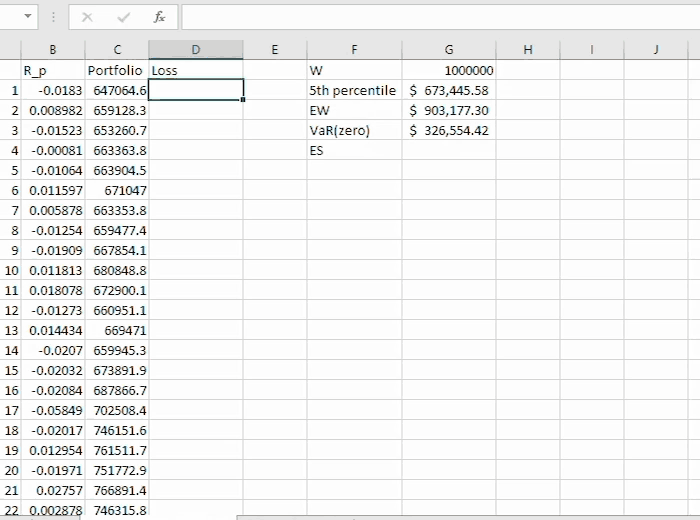Screen dimensions: 700x520
Task: Select column B header
Action: pos(53,50)
